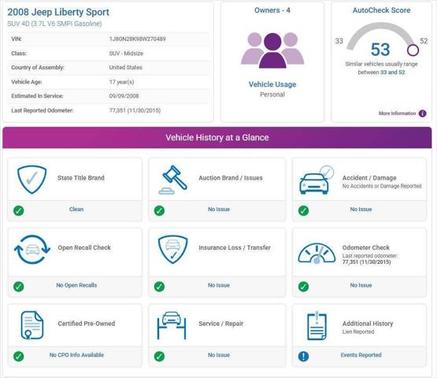Click the State Title Brand label
This screenshot has width=437, height=378.
[81, 178]
